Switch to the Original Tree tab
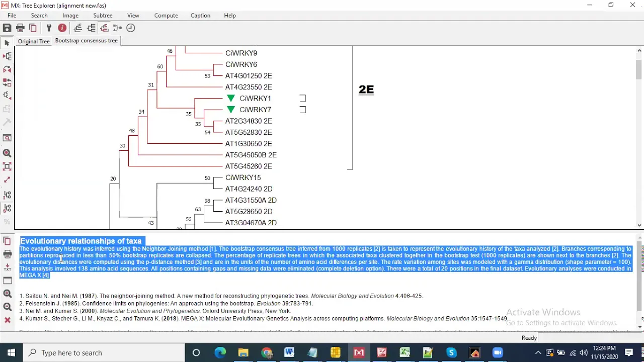Screen dimensions: 644x362 (x=34, y=41)
